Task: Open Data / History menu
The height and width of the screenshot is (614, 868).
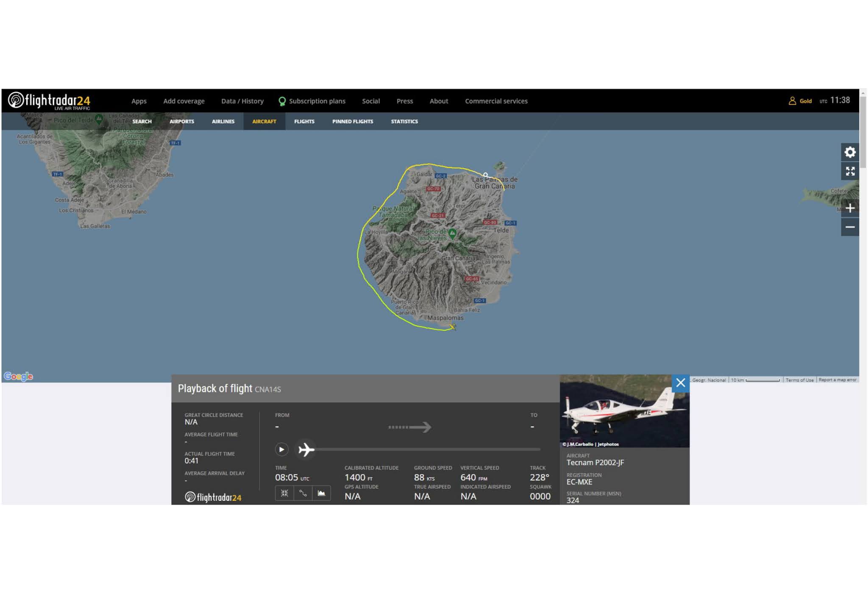Action: pyautogui.click(x=242, y=101)
